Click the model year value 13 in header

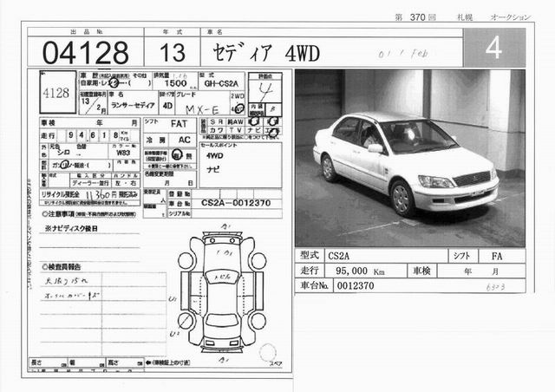point(173,52)
